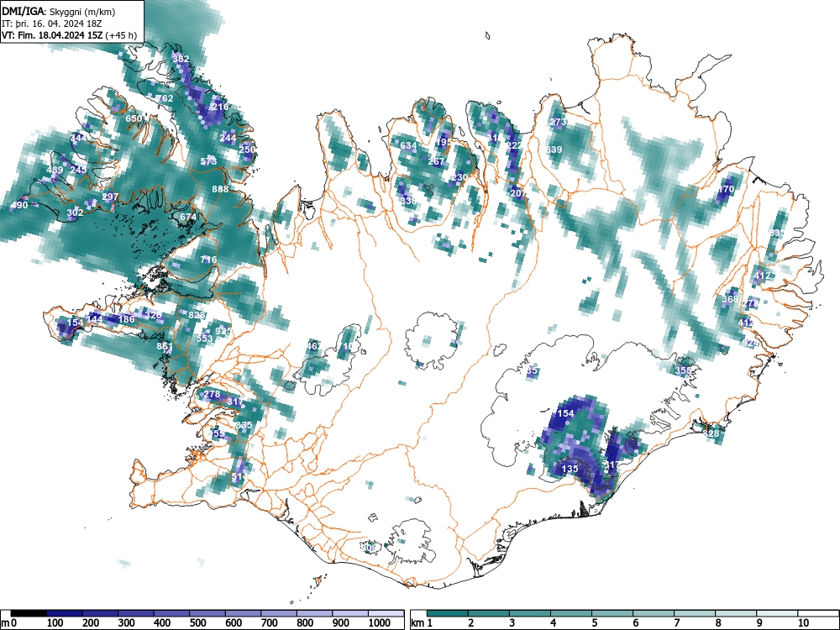
Task: Click the value '186' on Snæfellsnes peninsula
Action: click(x=127, y=319)
